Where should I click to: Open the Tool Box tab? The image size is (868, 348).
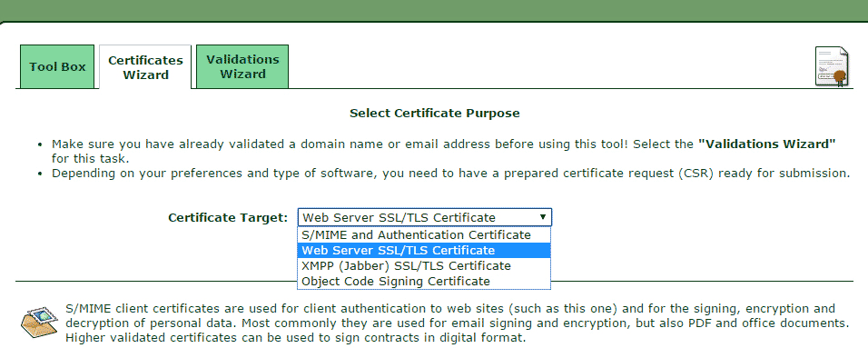coord(57,66)
